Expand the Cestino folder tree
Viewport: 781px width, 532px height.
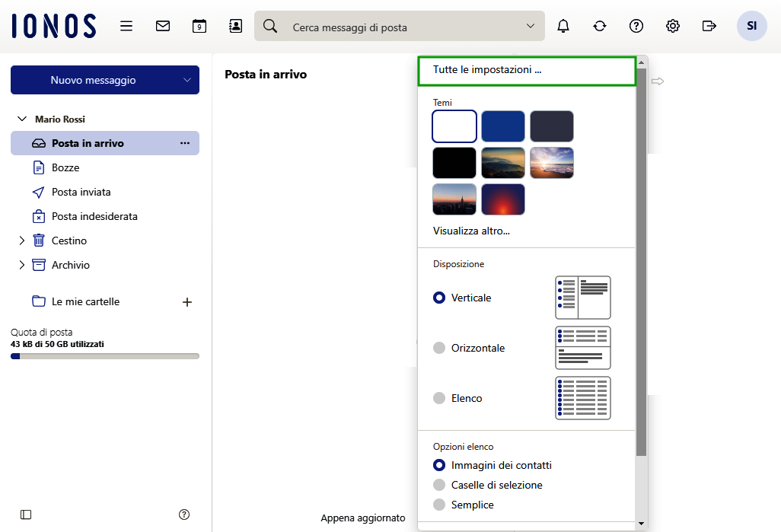(x=21, y=241)
